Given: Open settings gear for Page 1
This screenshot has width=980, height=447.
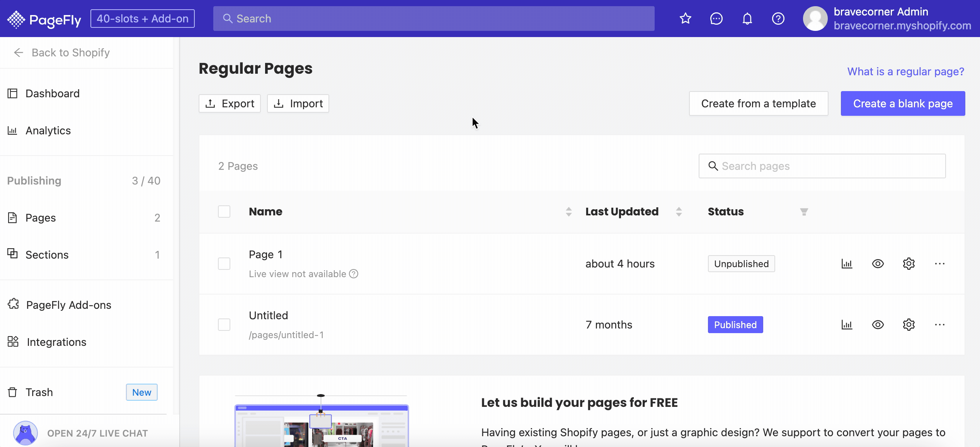Looking at the screenshot, I should point(909,264).
